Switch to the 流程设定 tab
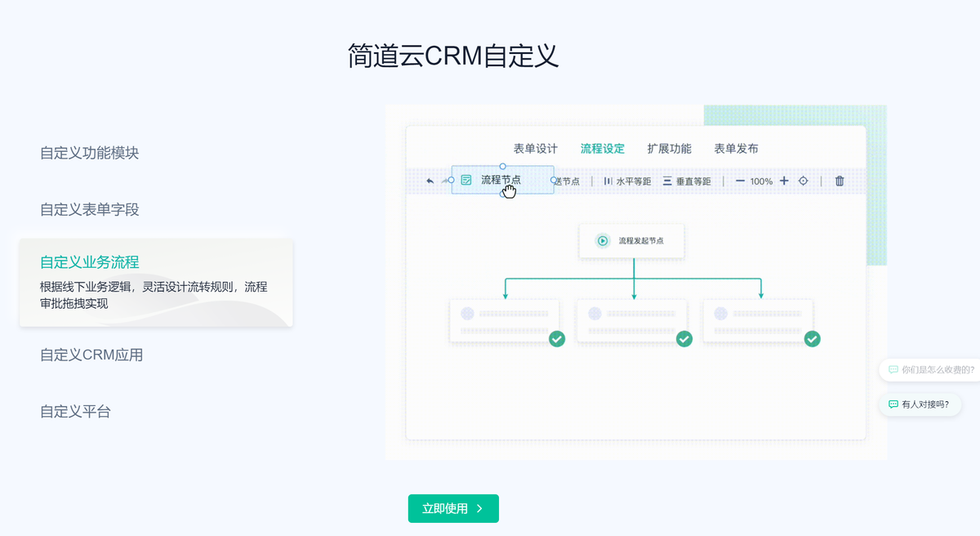This screenshot has width=980, height=536. pos(603,149)
